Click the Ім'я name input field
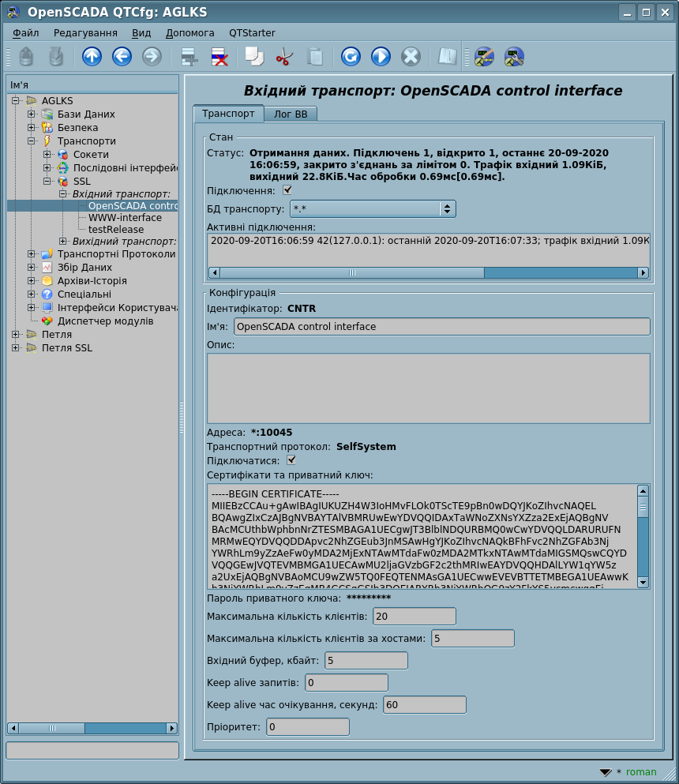This screenshot has width=679, height=784. click(442, 327)
